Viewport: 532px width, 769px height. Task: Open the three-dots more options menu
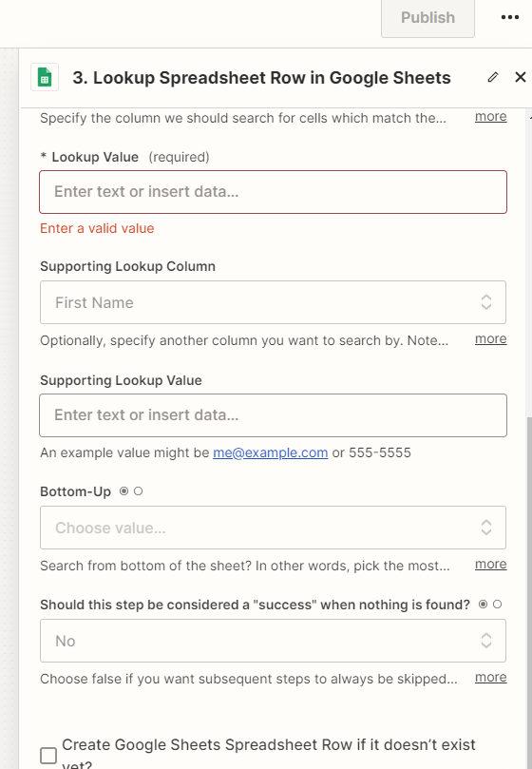pyautogui.click(x=510, y=18)
